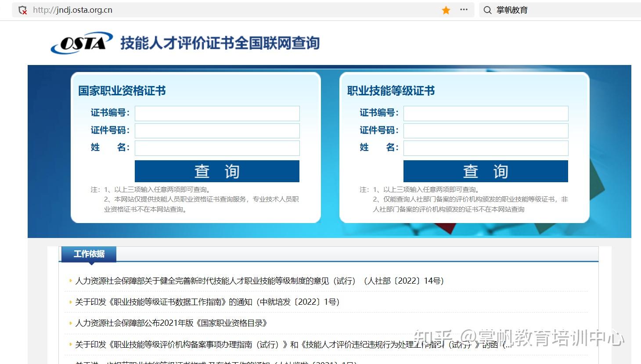Click 姓名 field in the right form

coord(486,148)
